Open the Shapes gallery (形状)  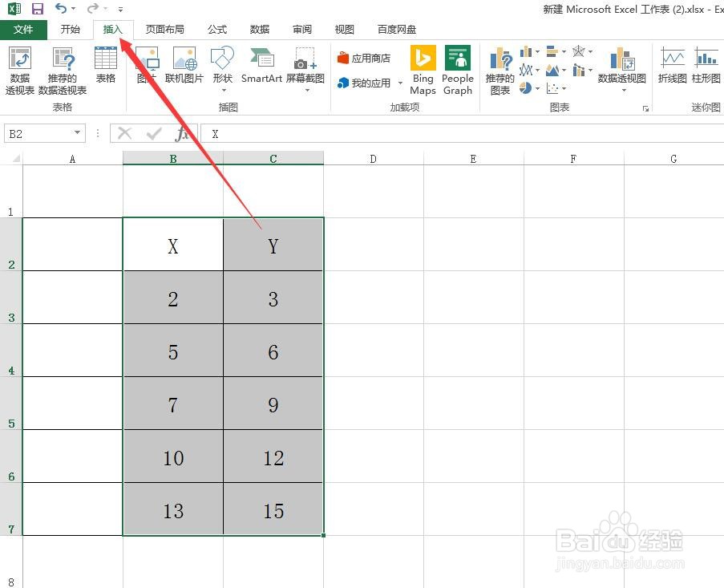click(223, 69)
